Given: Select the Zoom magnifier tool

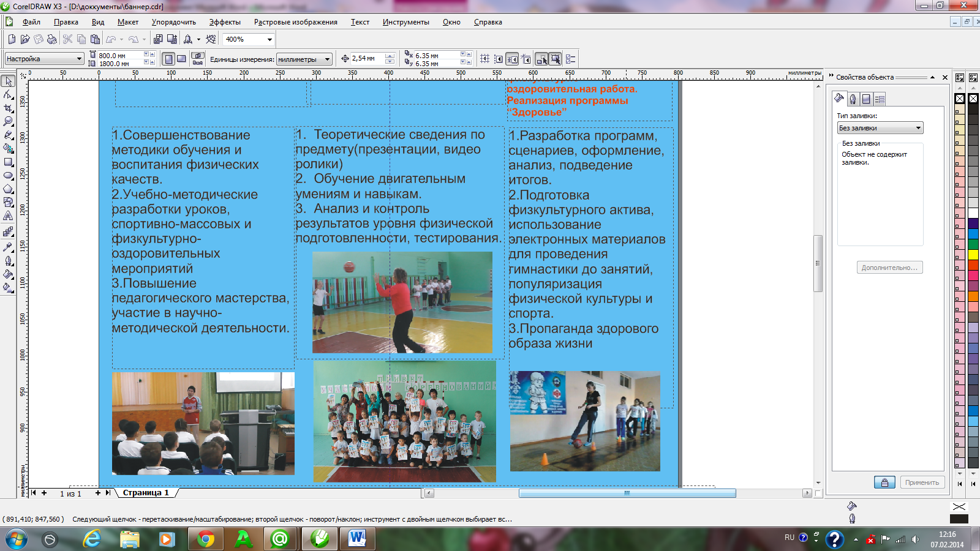Looking at the screenshot, I should (x=8, y=121).
